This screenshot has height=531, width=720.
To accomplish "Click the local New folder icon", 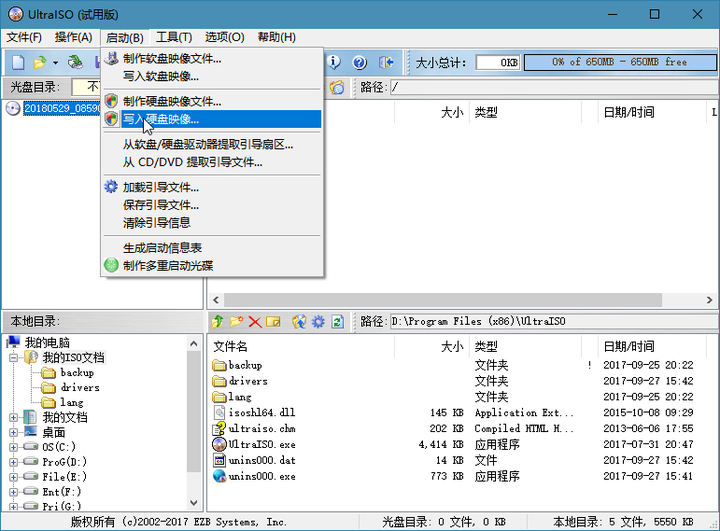I will pos(236,322).
